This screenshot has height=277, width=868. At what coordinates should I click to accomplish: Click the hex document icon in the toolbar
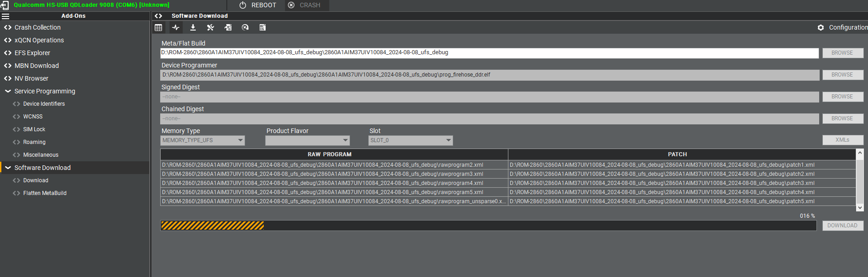tap(262, 27)
